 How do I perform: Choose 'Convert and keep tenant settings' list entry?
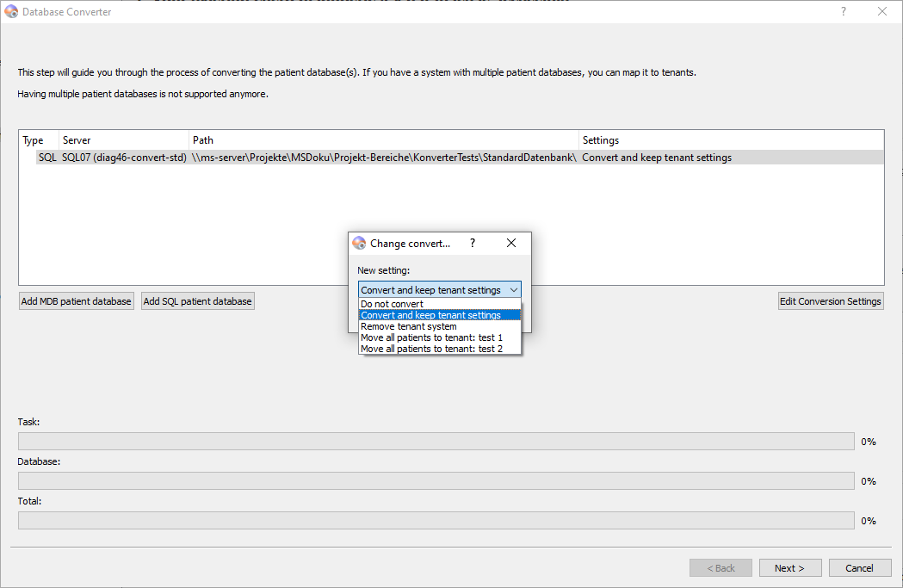click(430, 315)
